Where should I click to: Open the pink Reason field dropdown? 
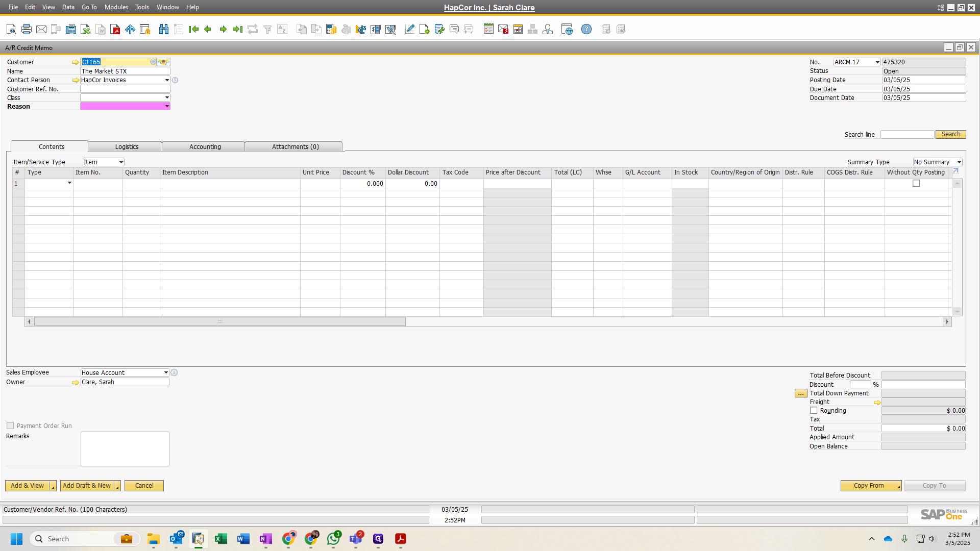[x=167, y=106]
